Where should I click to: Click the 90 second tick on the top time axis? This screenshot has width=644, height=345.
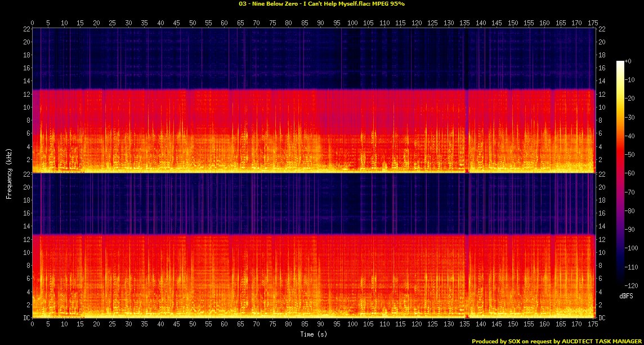point(320,23)
